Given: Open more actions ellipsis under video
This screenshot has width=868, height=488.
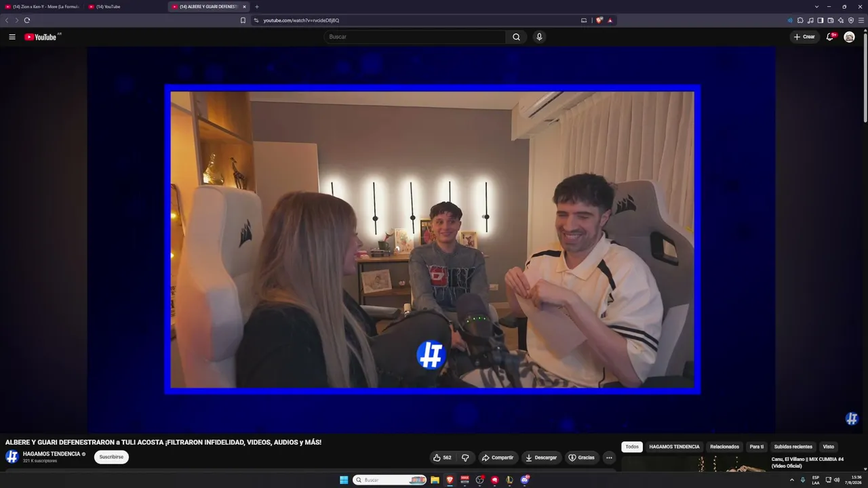Looking at the screenshot, I should point(609,457).
